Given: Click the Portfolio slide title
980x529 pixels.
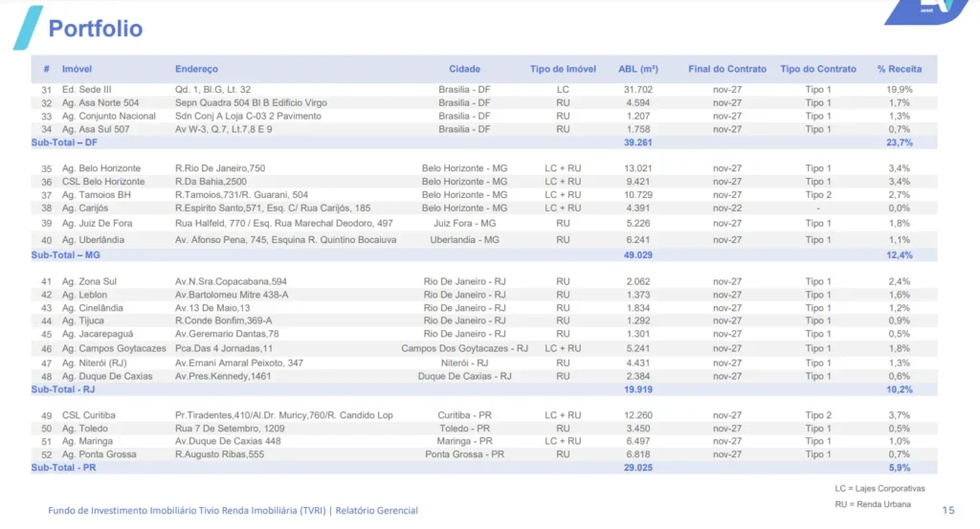Looking at the screenshot, I should 95,29.
